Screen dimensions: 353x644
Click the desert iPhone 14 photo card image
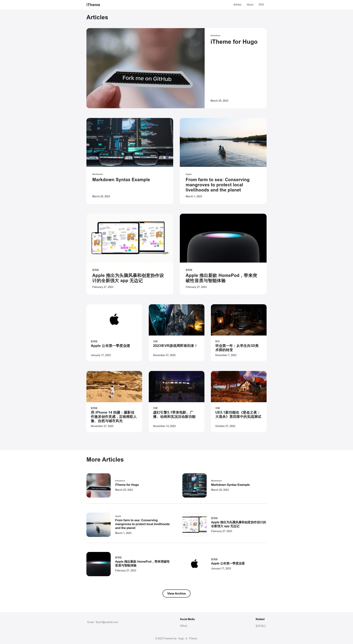(x=114, y=387)
